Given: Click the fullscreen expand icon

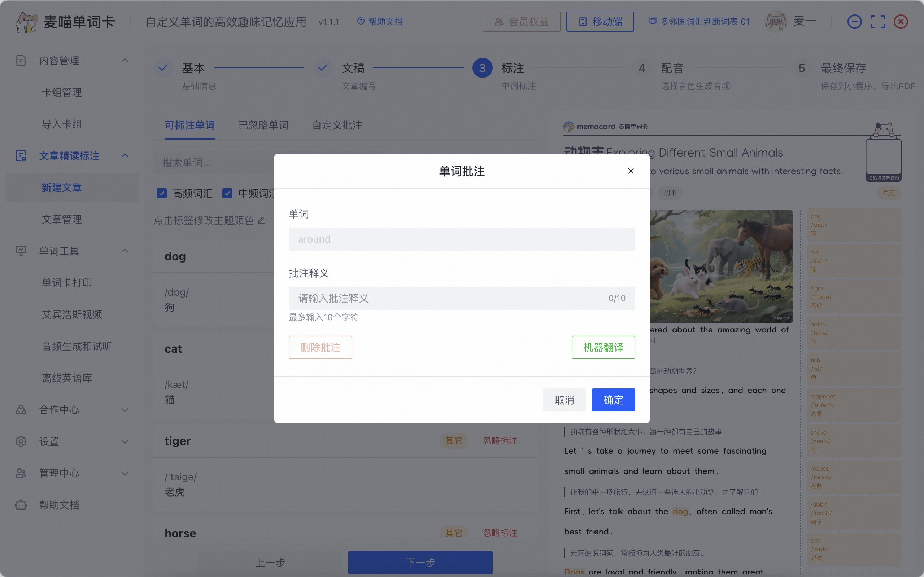Looking at the screenshot, I should [x=877, y=22].
